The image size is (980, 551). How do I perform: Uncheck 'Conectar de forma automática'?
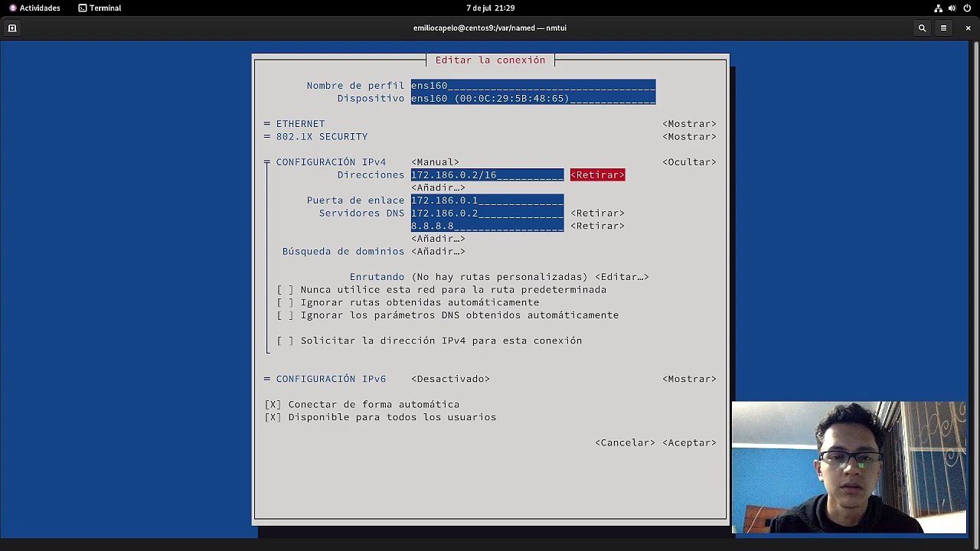273,405
